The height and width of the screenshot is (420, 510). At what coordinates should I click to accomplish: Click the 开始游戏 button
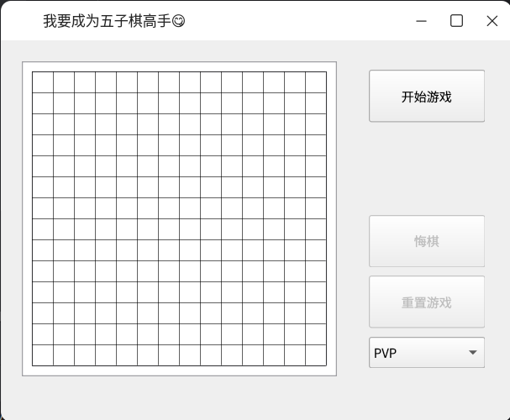[x=427, y=97]
